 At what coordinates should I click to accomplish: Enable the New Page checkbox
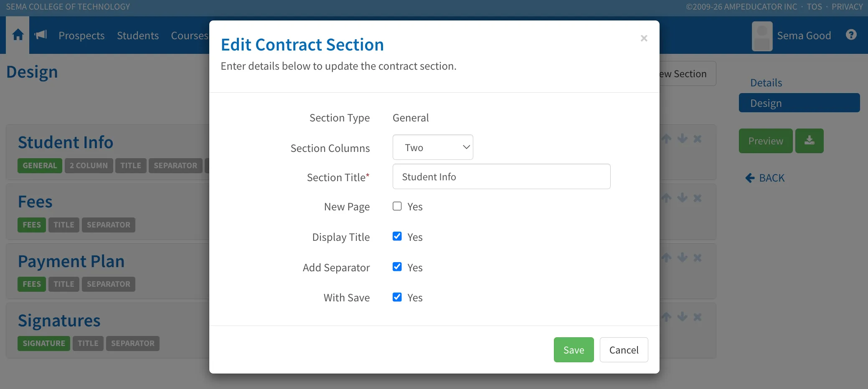click(x=397, y=206)
